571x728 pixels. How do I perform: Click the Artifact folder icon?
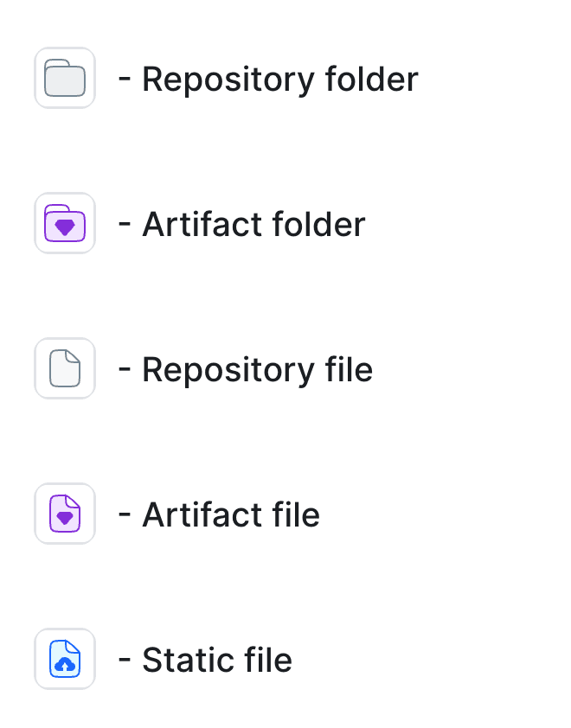tap(65, 224)
